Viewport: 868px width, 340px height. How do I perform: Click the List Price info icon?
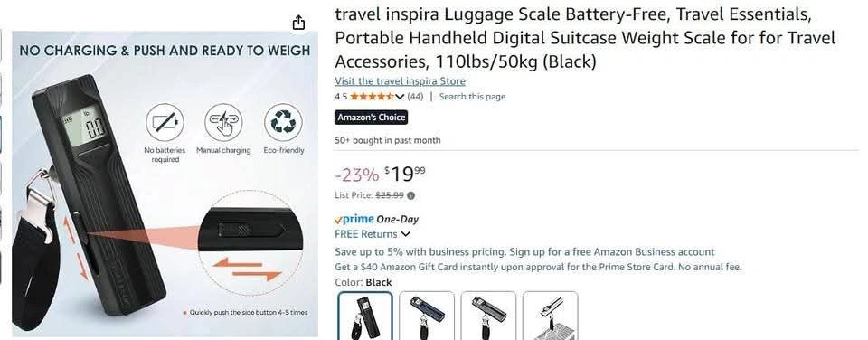411,195
